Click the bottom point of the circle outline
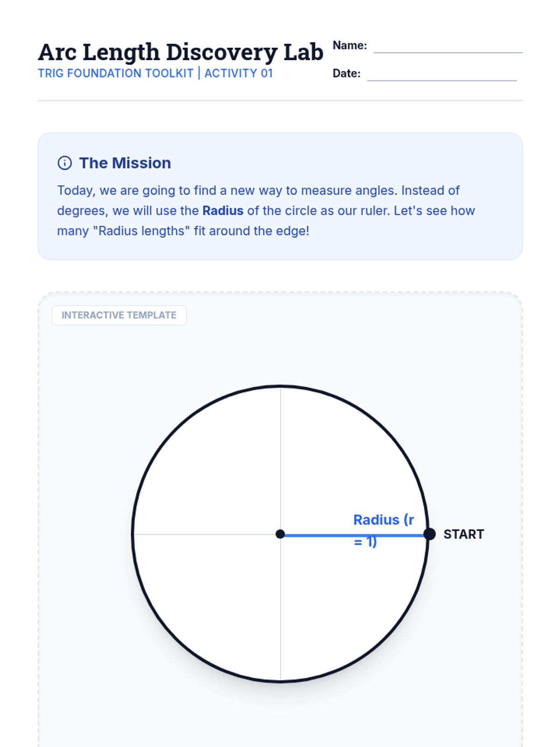Image resolution: width=560 pixels, height=747 pixels. [280, 681]
